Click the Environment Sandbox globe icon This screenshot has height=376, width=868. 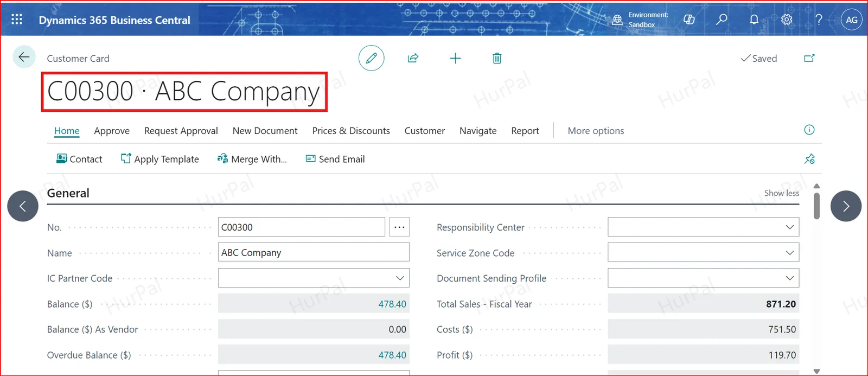pos(617,20)
